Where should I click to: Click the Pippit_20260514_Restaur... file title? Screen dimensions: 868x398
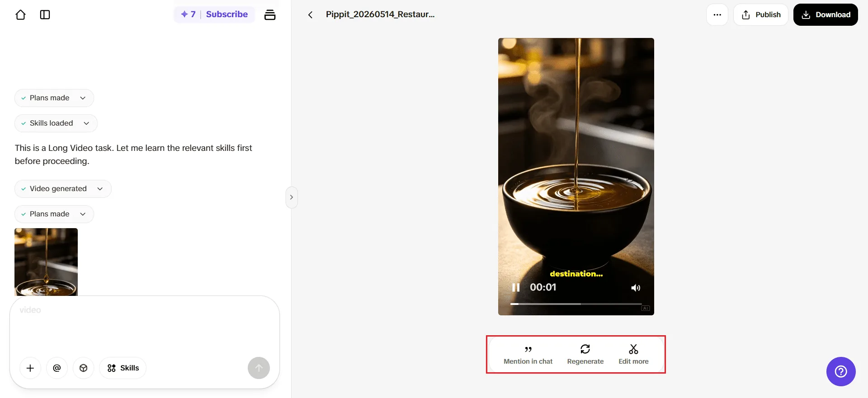click(x=380, y=14)
